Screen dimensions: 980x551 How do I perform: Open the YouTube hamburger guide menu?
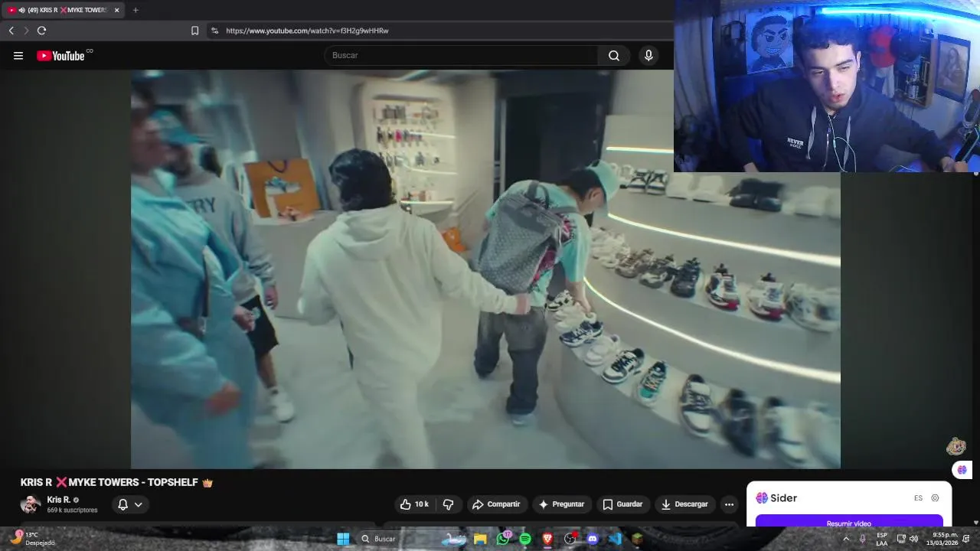point(18,55)
